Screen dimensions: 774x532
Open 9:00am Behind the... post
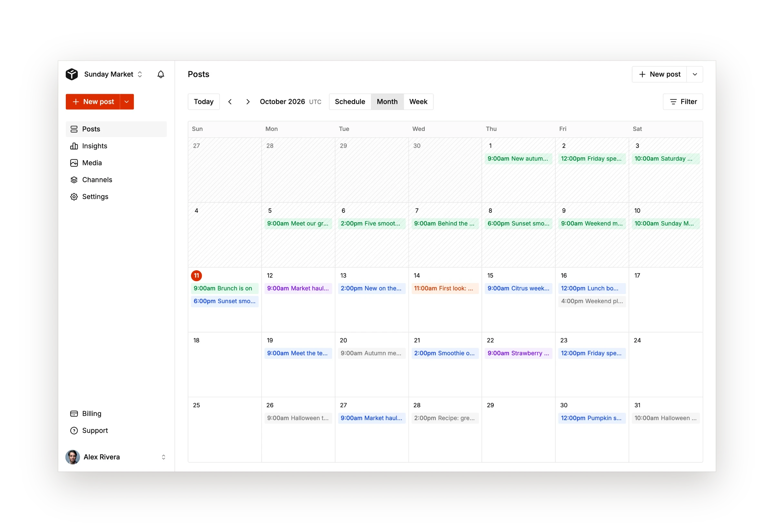[x=445, y=223]
